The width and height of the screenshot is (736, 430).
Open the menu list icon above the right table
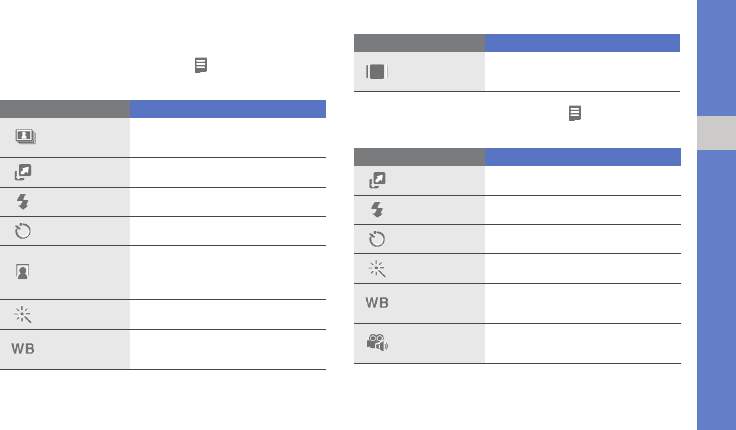pos(575,113)
